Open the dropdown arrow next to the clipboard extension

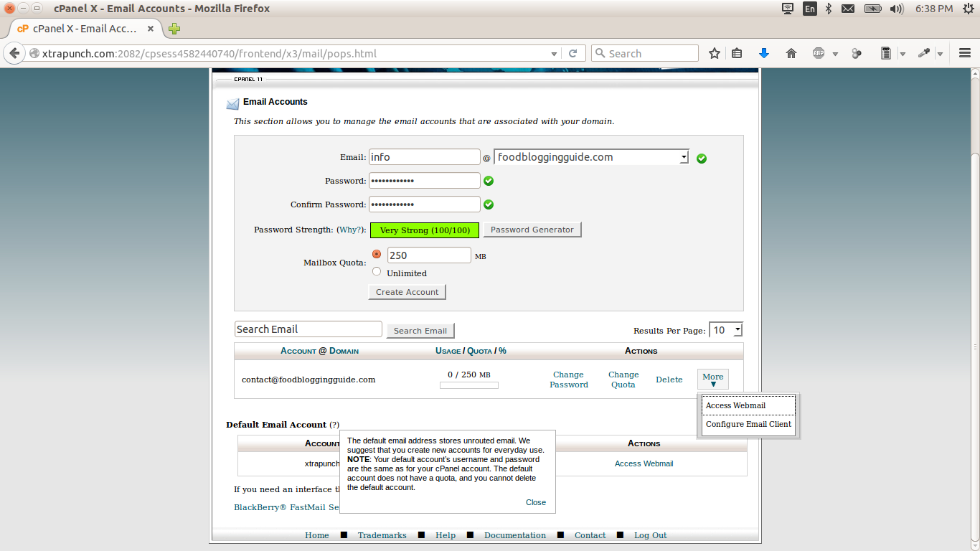[903, 54]
